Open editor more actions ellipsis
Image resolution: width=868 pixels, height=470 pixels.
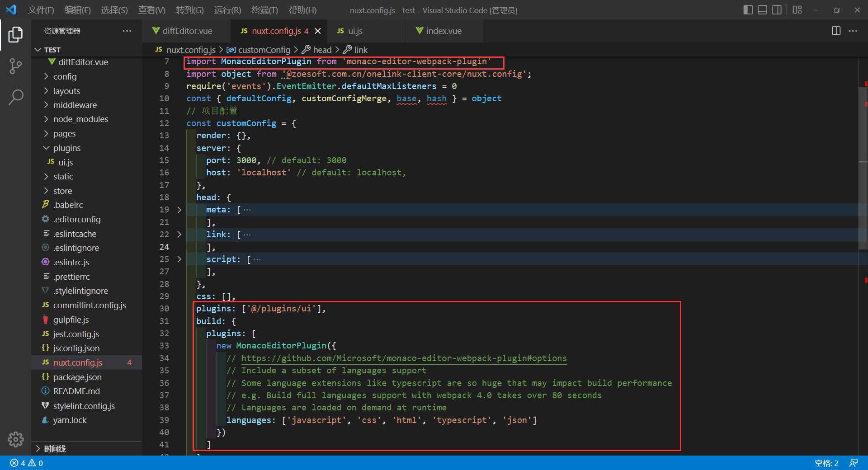point(853,31)
